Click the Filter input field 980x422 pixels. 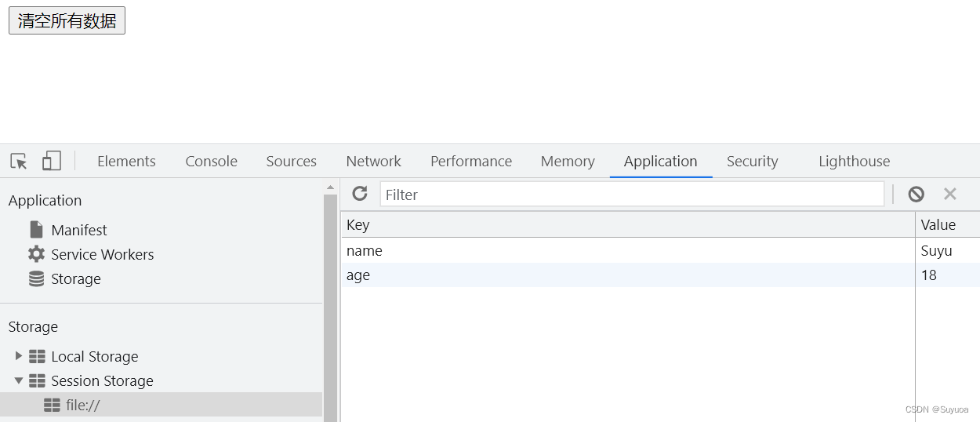pyautogui.click(x=631, y=195)
